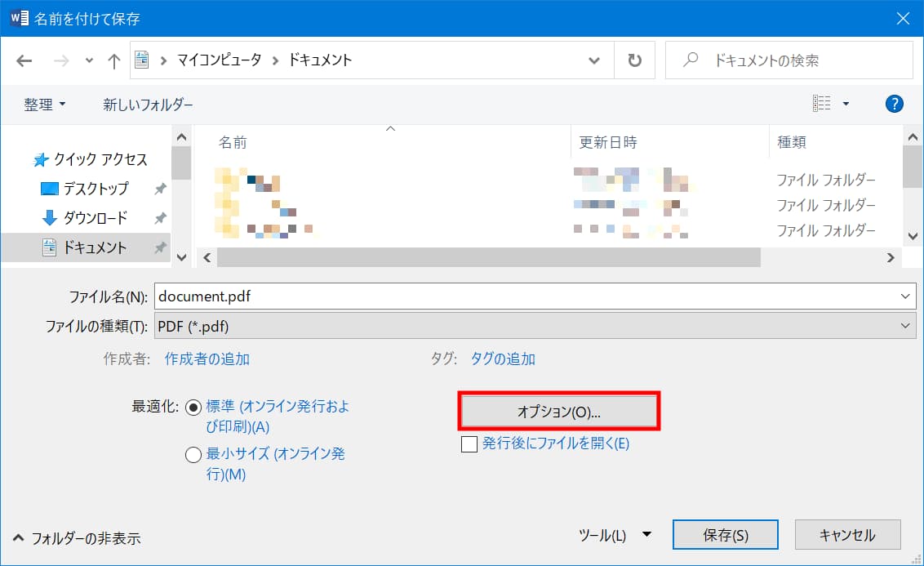Click the 保存 button
924x566 pixels.
click(725, 535)
